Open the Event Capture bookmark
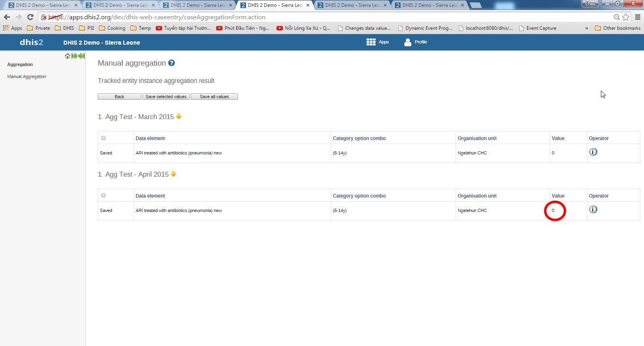 [537, 28]
